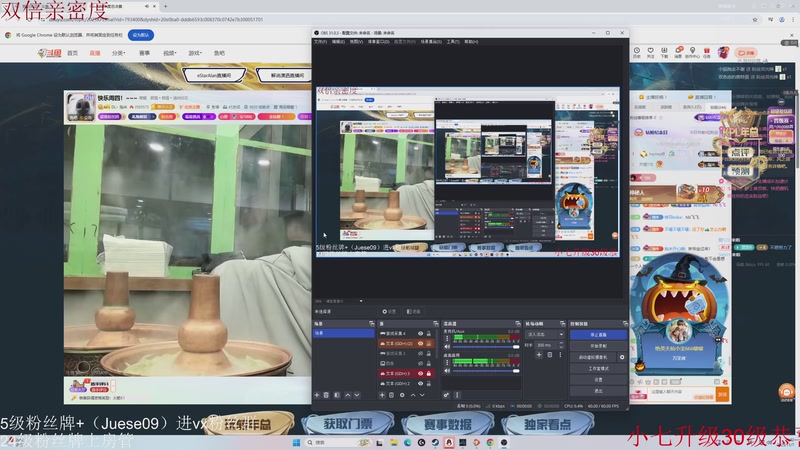Image resolution: width=800 pixels, height=450 pixels.
Task: Move scene down with arrow in scenes panel
Action: point(357,395)
